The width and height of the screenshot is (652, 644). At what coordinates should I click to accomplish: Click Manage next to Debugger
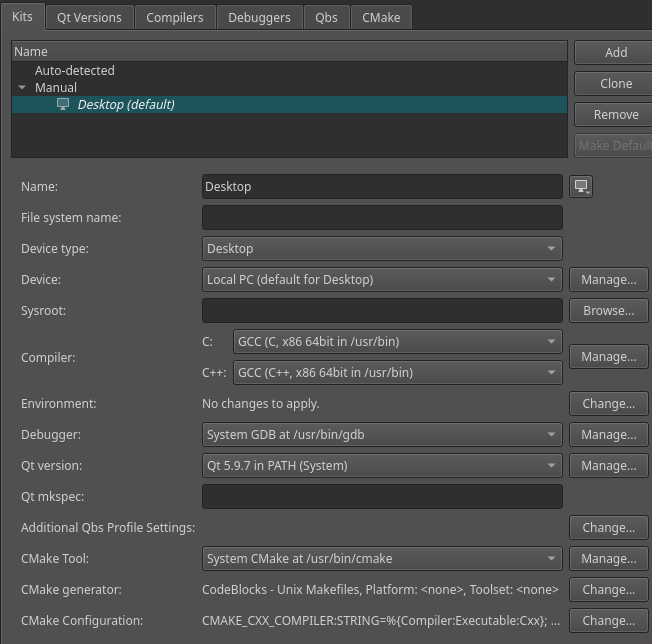pos(608,434)
